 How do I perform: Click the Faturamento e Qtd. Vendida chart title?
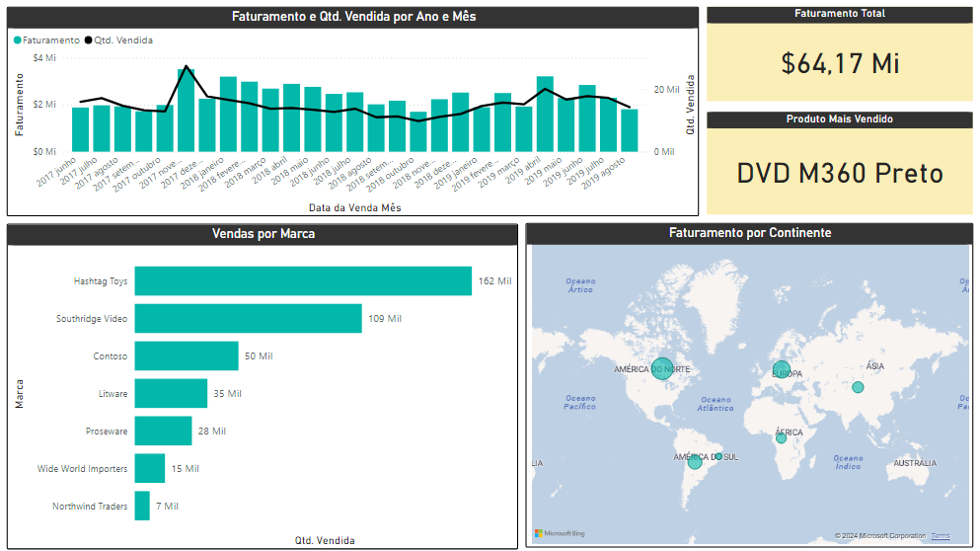pyautogui.click(x=353, y=16)
